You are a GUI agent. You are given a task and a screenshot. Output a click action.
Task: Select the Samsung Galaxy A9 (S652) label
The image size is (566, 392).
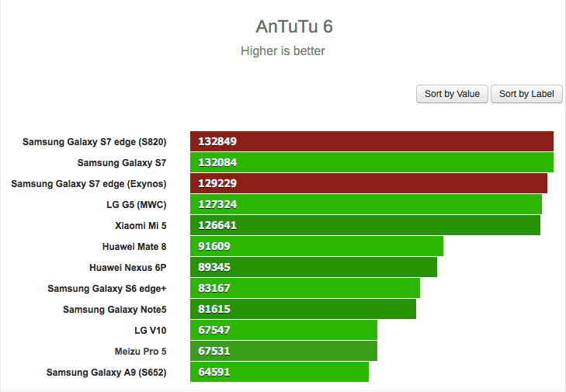(x=106, y=372)
